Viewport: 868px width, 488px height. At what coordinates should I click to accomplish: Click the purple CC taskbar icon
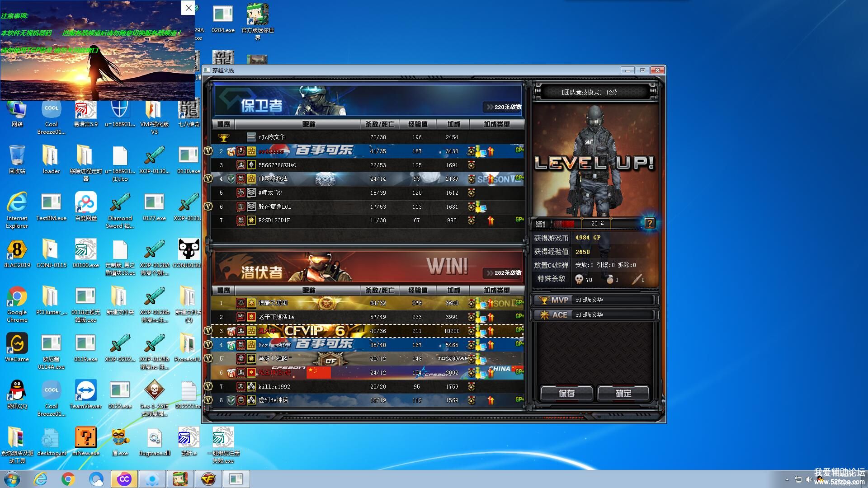124,479
